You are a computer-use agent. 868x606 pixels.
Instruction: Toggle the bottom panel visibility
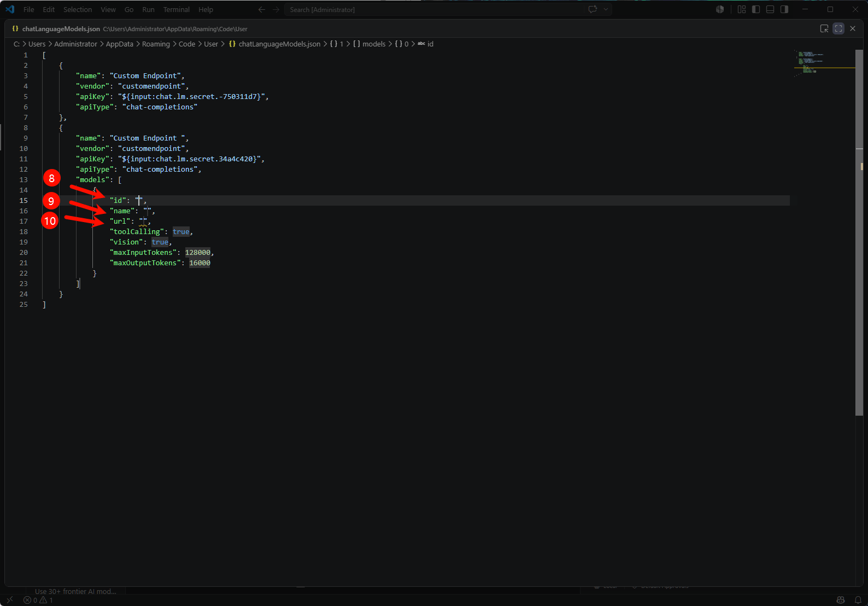(x=770, y=9)
